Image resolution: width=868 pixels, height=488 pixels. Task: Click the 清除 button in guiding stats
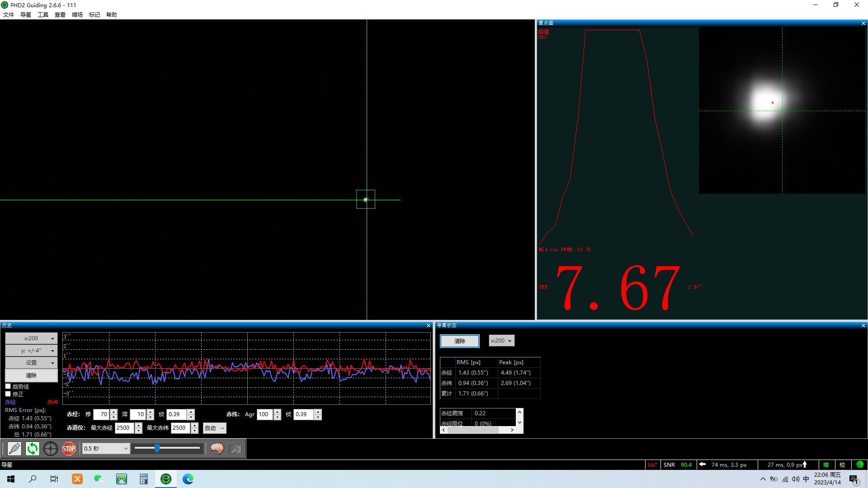tap(460, 341)
